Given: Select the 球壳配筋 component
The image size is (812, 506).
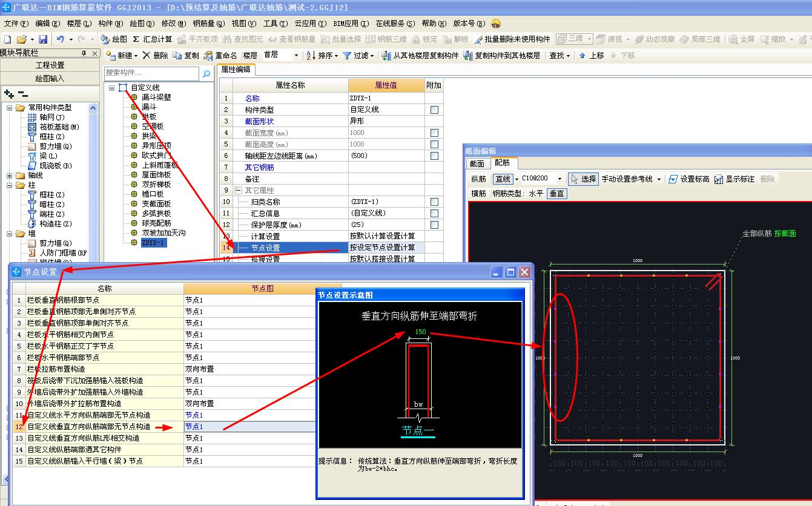Looking at the screenshot, I should click(x=156, y=223).
